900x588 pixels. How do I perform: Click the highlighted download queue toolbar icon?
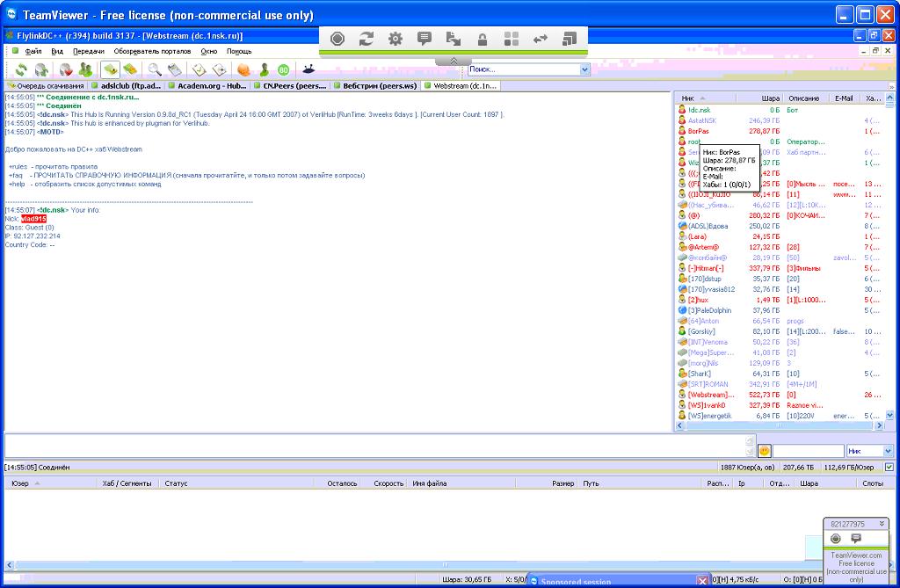pyautogui.click(x=110, y=70)
